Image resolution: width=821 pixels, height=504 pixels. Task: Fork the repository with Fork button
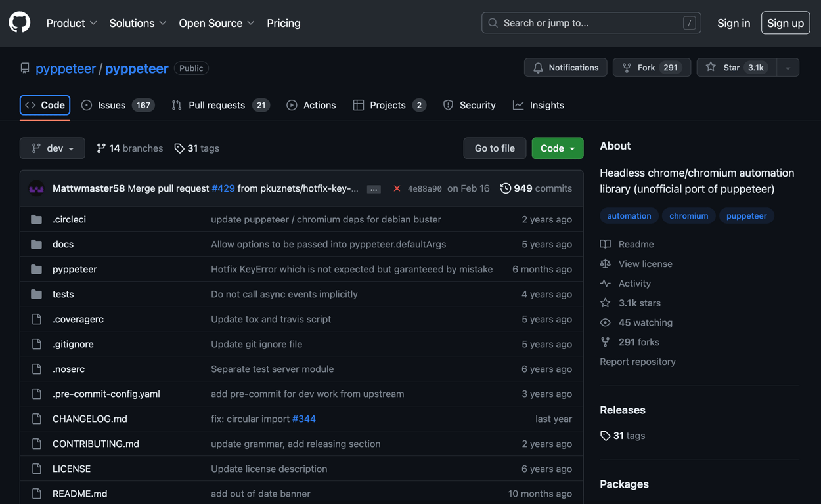pyautogui.click(x=652, y=68)
